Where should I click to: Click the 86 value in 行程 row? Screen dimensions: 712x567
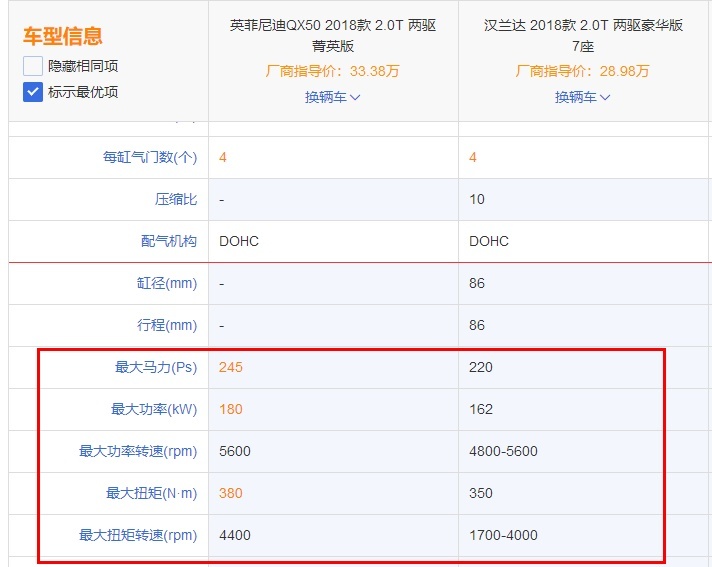click(x=477, y=325)
